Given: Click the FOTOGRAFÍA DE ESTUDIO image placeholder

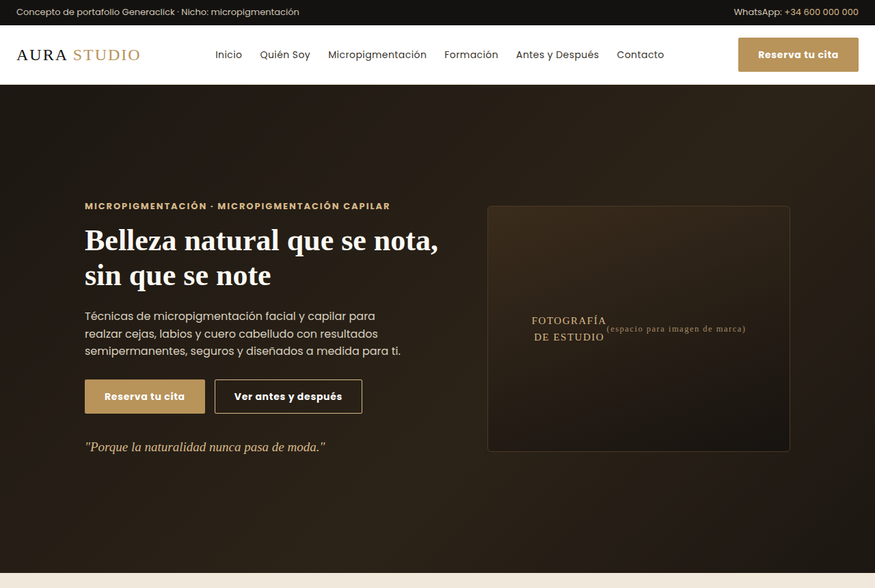Looking at the screenshot, I should coord(638,329).
